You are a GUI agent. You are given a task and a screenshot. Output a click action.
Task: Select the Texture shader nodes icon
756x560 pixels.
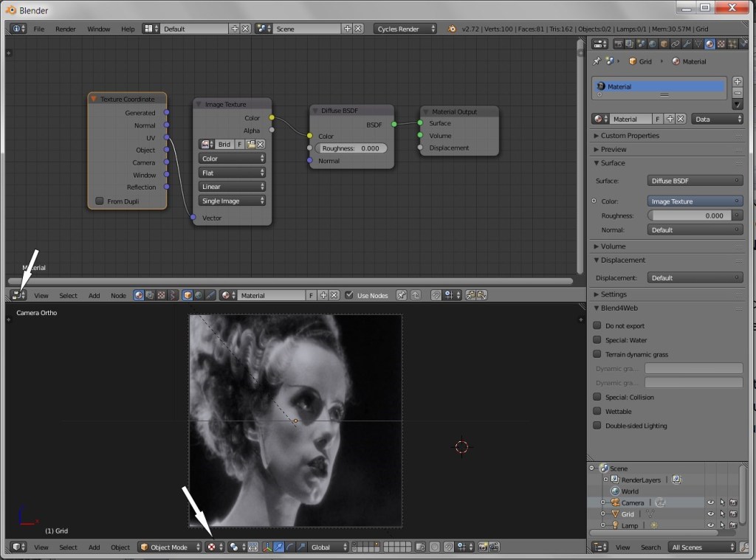tap(160, 294)
